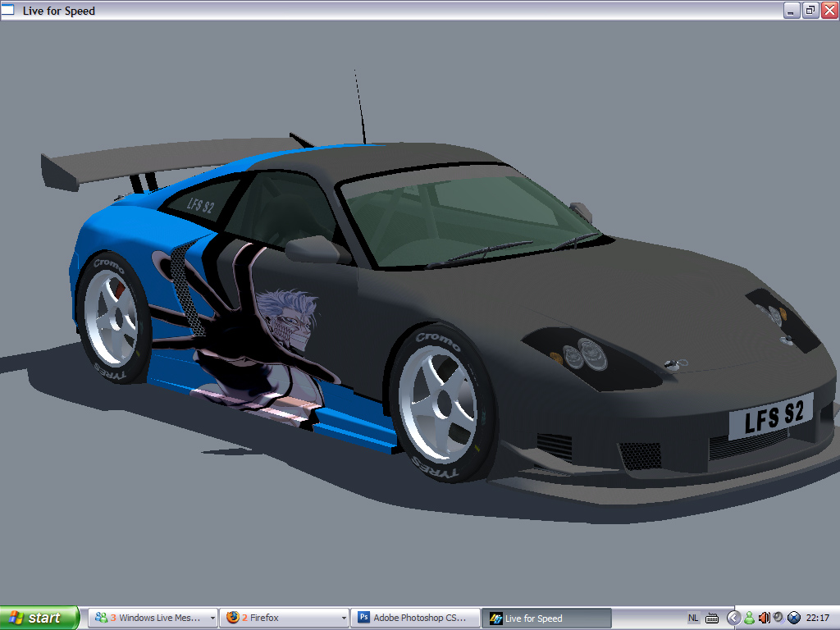Viewport: 840px width, 630px height.
Task: Open the Windows start menu
Action: coord(39,618)
